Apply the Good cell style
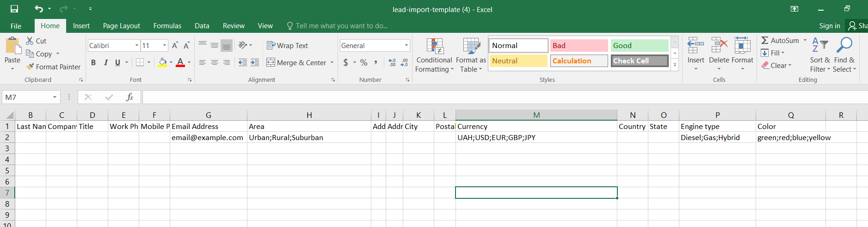This screenshot has width=868, height=227. [640, 45]
